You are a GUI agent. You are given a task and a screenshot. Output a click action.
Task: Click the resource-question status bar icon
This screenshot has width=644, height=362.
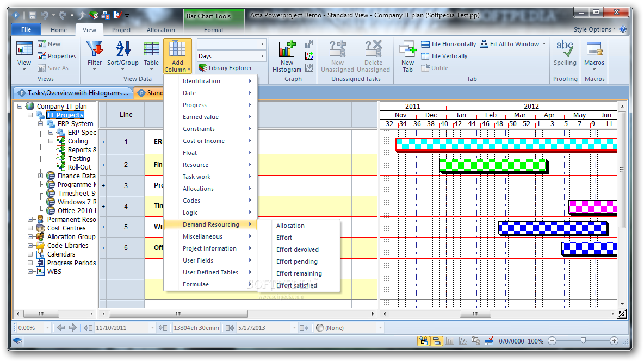[x=475, y=341]
